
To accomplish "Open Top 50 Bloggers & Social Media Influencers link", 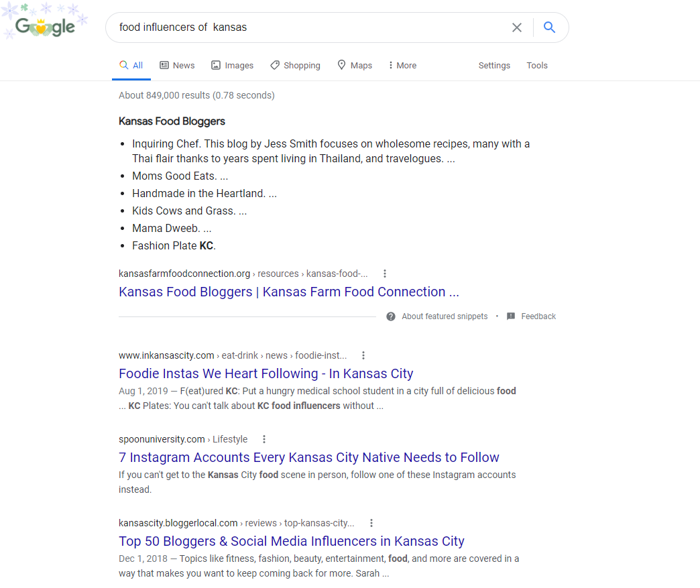I will [x=291, y=541].
